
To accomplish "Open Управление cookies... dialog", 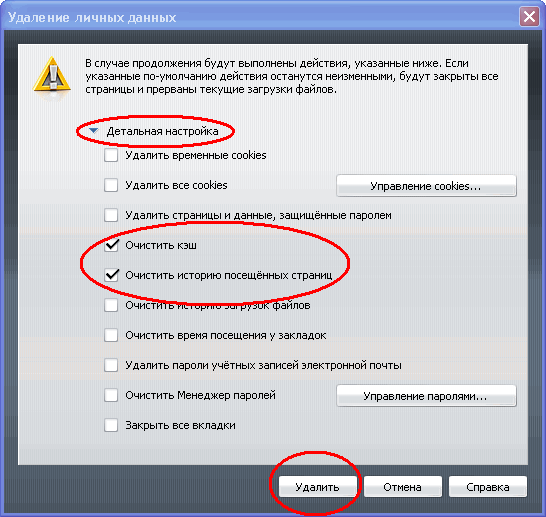I will [426, 186].
